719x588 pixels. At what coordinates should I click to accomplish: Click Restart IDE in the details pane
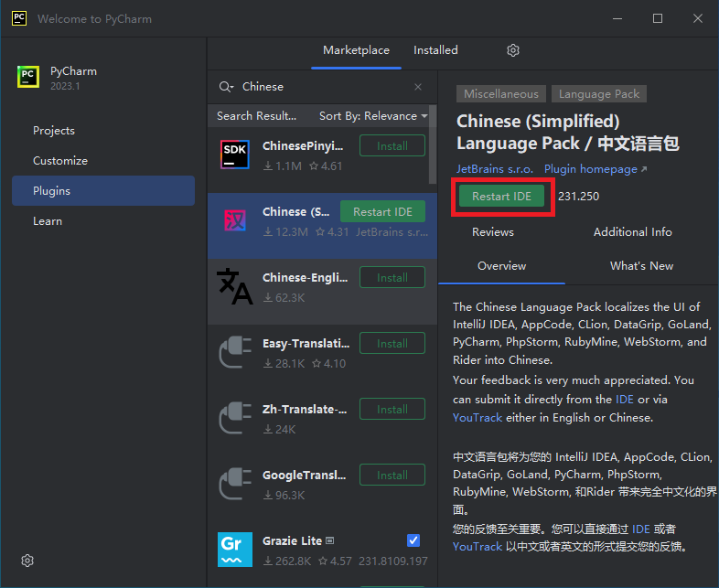(x=501, y=197)
